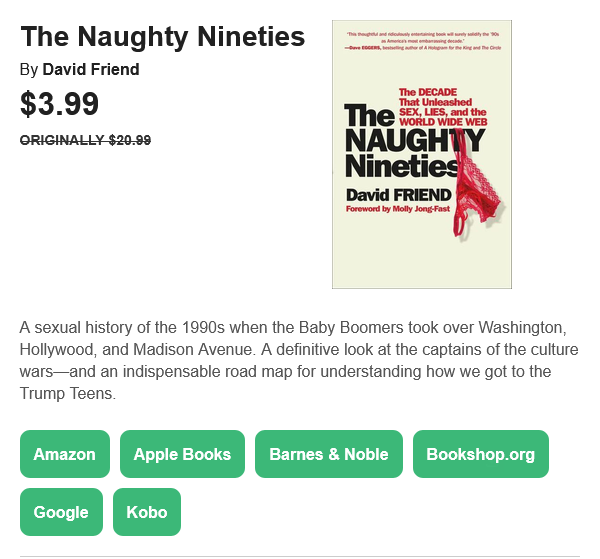Click the Dave Eggers quote on cover
The height and width of the screenshot is (559, 600).
[x=423, y=41]
